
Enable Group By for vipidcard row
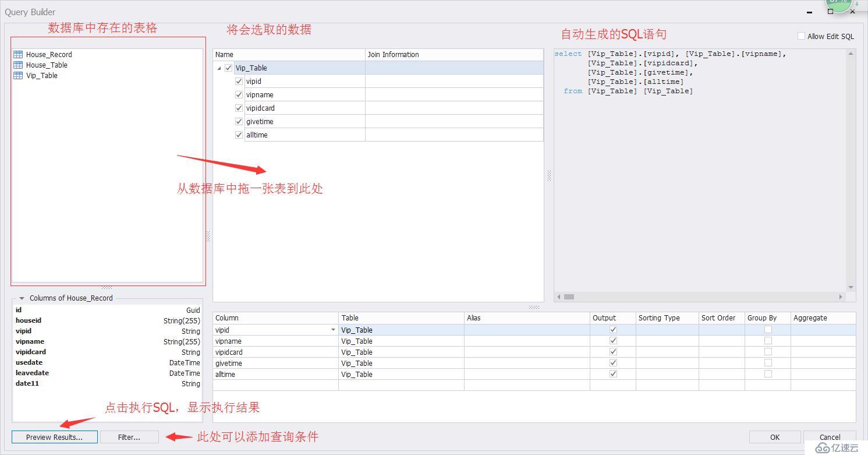[x=768, y=352]
